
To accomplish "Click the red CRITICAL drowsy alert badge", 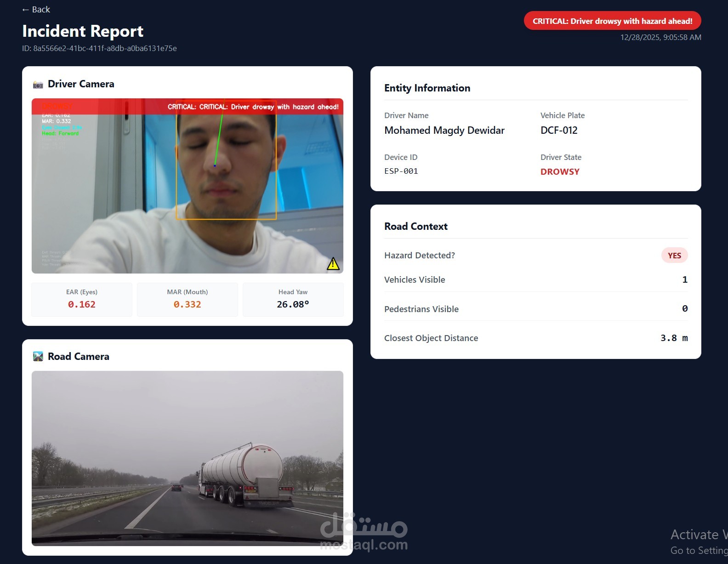I will coord(612,21).
